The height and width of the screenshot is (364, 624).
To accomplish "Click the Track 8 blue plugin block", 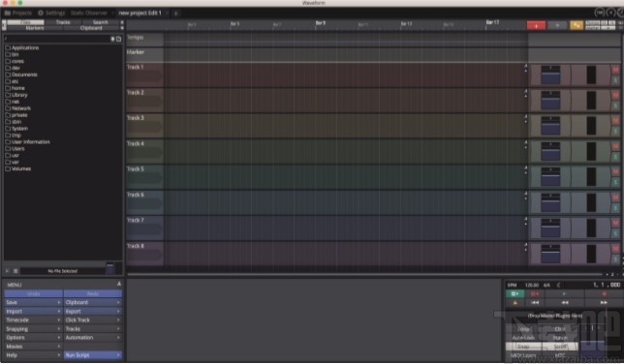I will click(550, 254).
